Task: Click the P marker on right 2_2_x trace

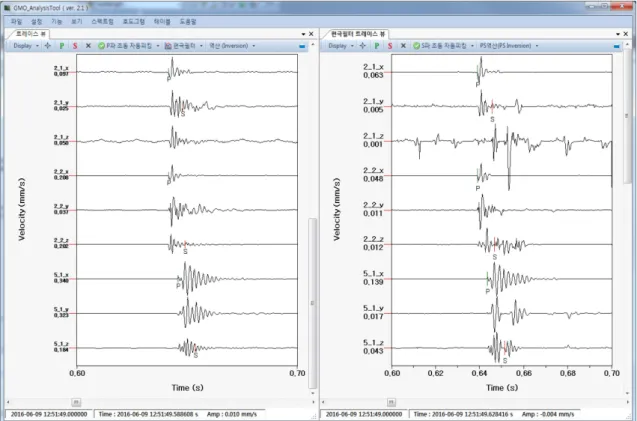Action: (478, 188)
